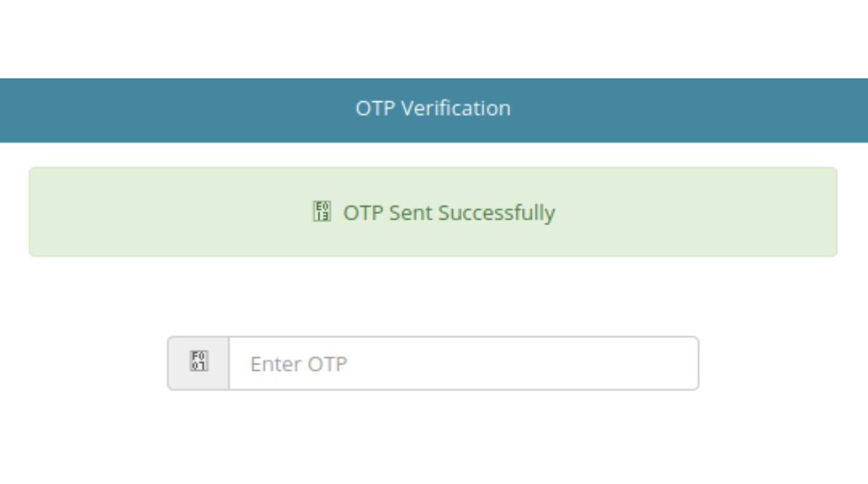Click the gray addon box before OTP input

click(198, 363)
